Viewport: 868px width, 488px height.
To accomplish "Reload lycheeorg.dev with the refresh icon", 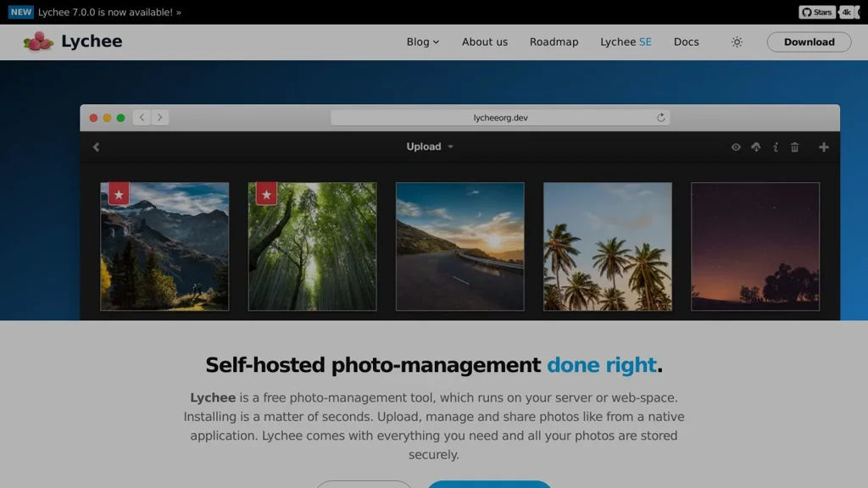I will (x=661, y=118).
